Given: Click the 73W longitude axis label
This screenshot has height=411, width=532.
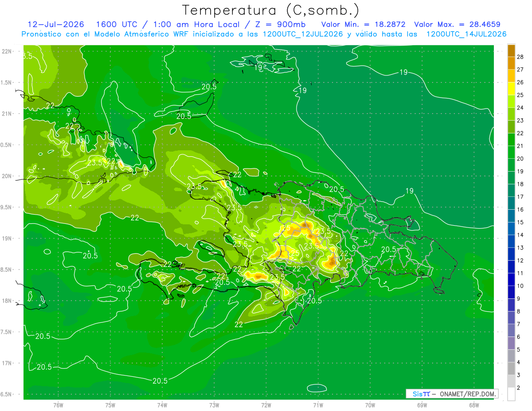Looking at the screenshot, I should click(x=214, y=405).
